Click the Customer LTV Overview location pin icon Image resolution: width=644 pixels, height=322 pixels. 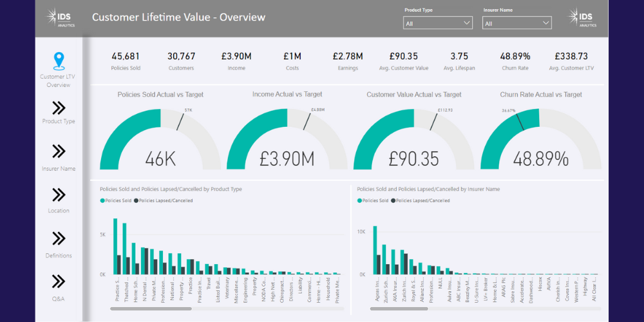[x=59, y=61]
